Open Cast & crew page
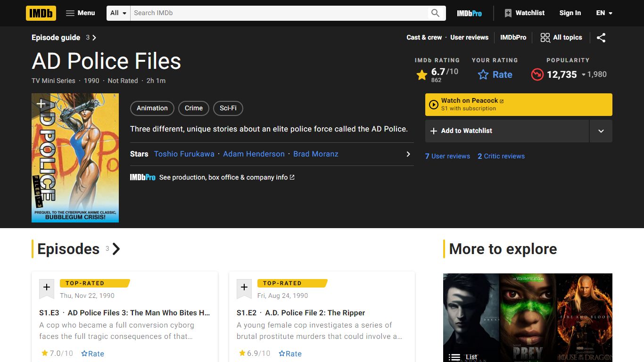 (x=424, y=38)
